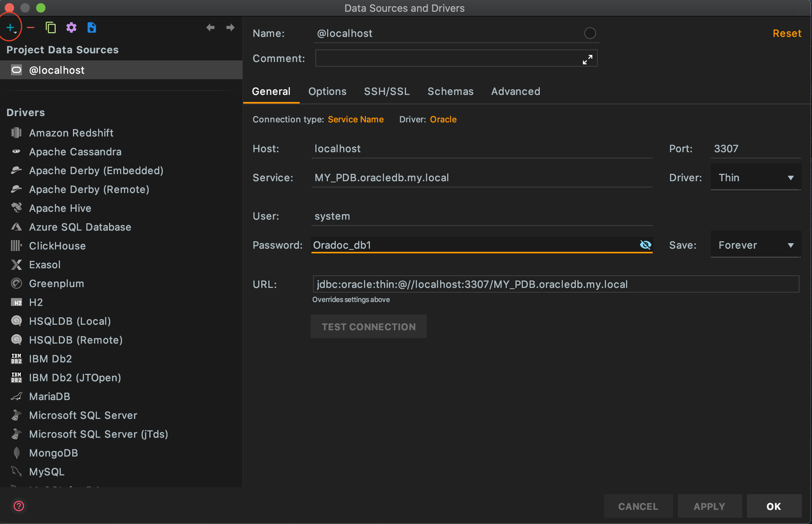Switch to the SSH/SSL tab

click(x=386, y=91)
